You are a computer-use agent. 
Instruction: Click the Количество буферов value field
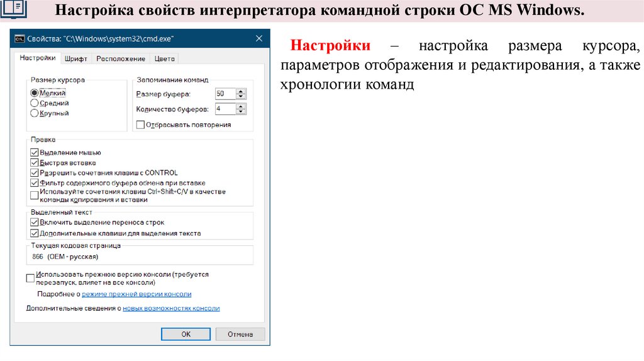coord(225,109)
